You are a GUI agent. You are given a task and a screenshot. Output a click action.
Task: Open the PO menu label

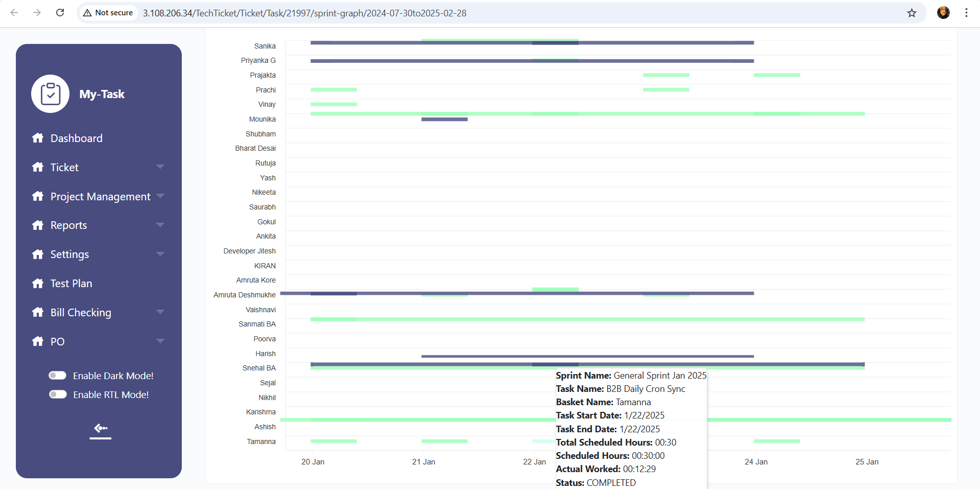pyautogui.click(x=58, y=342)
